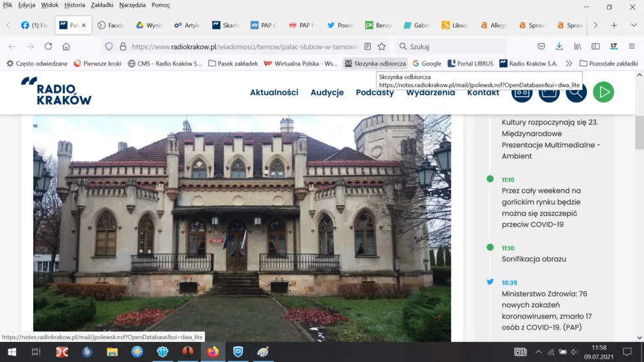Open Pocket save icon in toolbar
This screenshot has width=644, height=362.
click(x=541, y=46)
